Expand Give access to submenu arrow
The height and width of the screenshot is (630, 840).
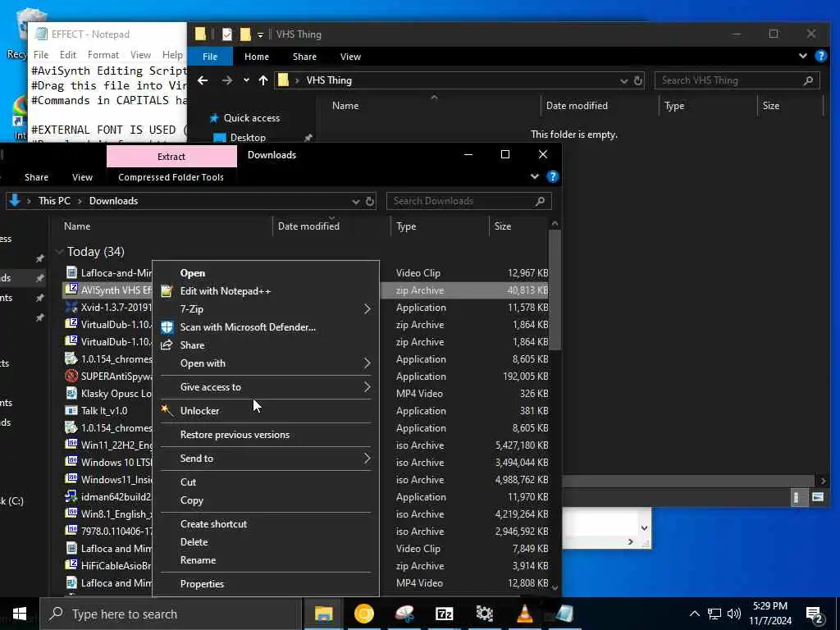click(367, 387)
